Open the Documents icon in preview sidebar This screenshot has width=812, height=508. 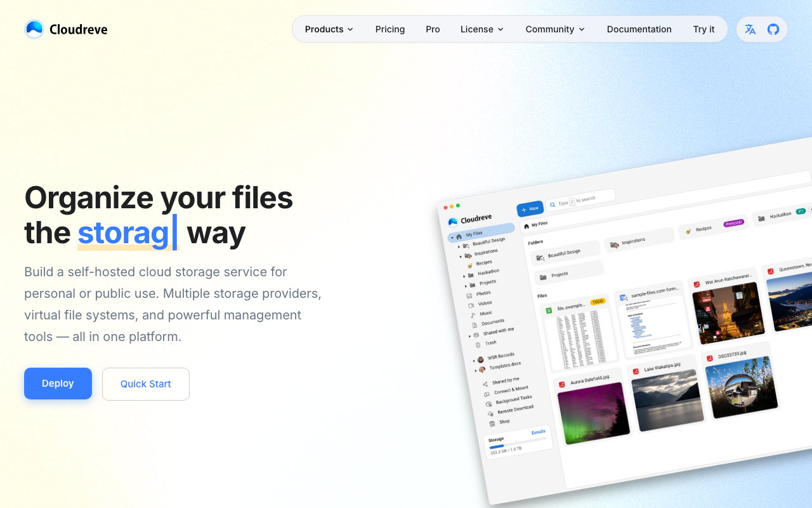click(x=475, y=324)
